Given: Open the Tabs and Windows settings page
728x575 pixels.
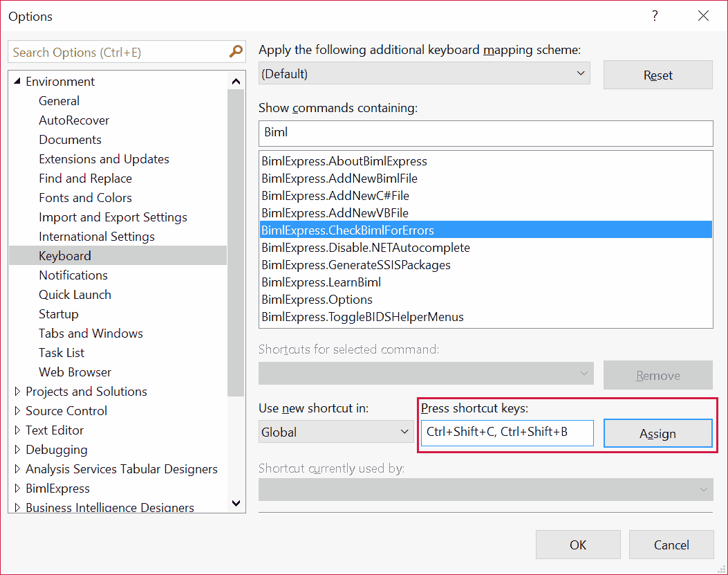Looking at the screenshot, I should tap(91, 333).
